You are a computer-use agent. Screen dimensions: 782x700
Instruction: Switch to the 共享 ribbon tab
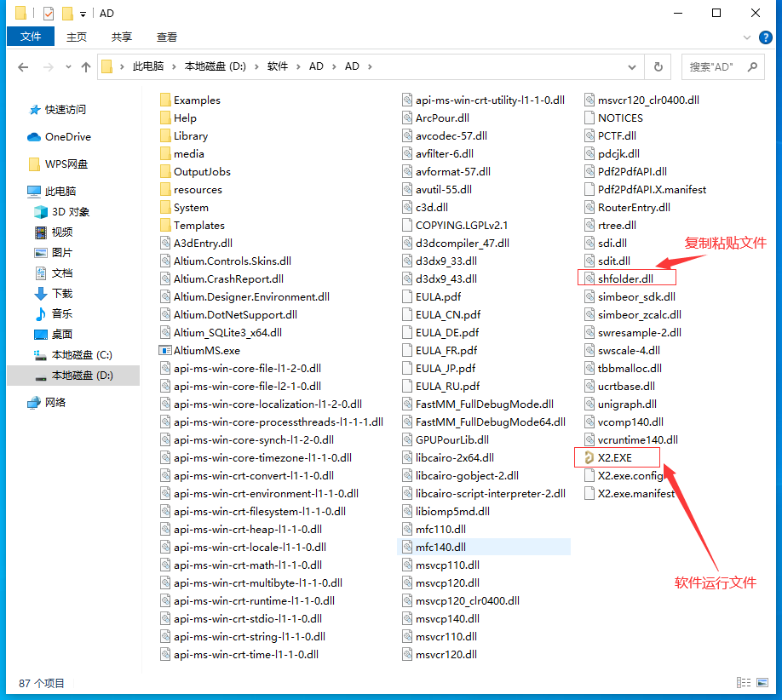(x=121, y=37)
